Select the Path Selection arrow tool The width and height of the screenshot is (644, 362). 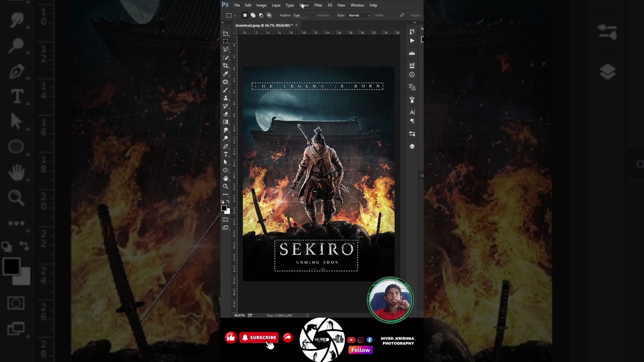tap(225, 162)
